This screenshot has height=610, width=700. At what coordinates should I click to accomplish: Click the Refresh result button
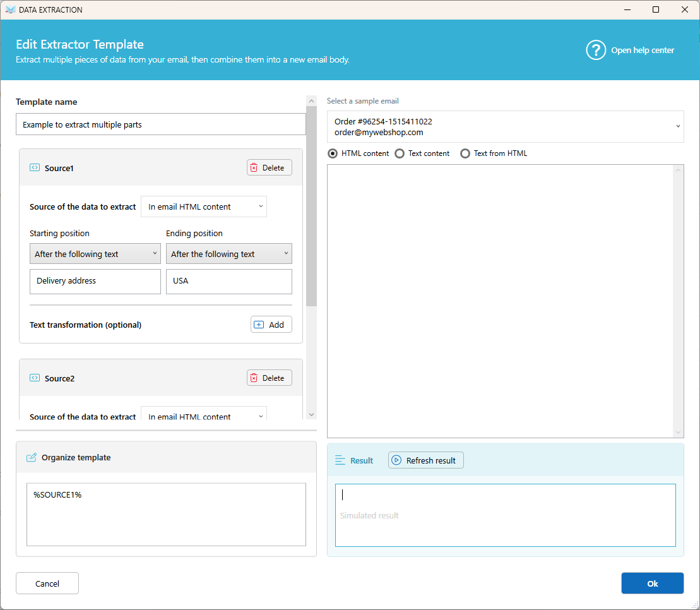426,460
